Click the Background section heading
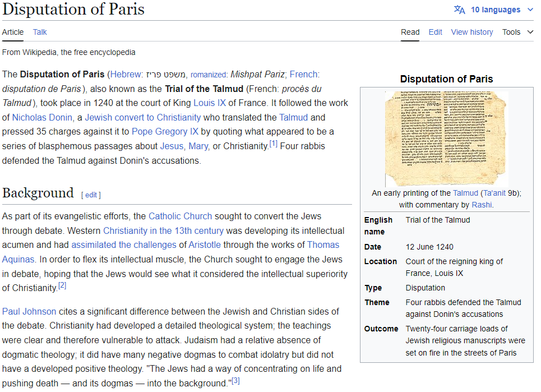This screenshot has width=541, height=392. [38, 193]
